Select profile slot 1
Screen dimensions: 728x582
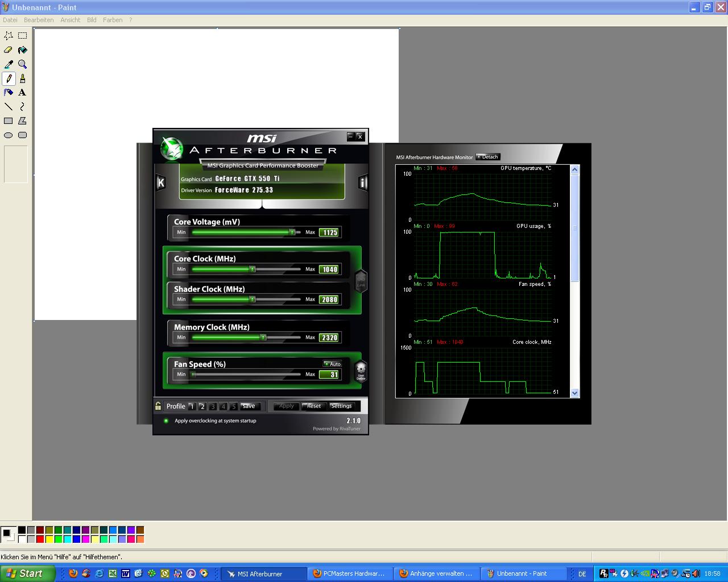pos(192,406)
